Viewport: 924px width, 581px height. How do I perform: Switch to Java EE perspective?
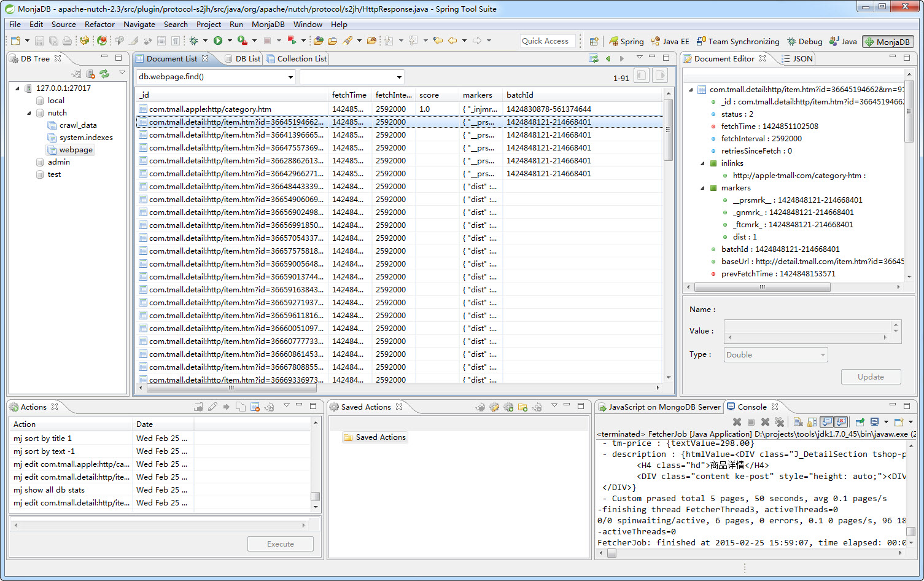coord(670,42)
